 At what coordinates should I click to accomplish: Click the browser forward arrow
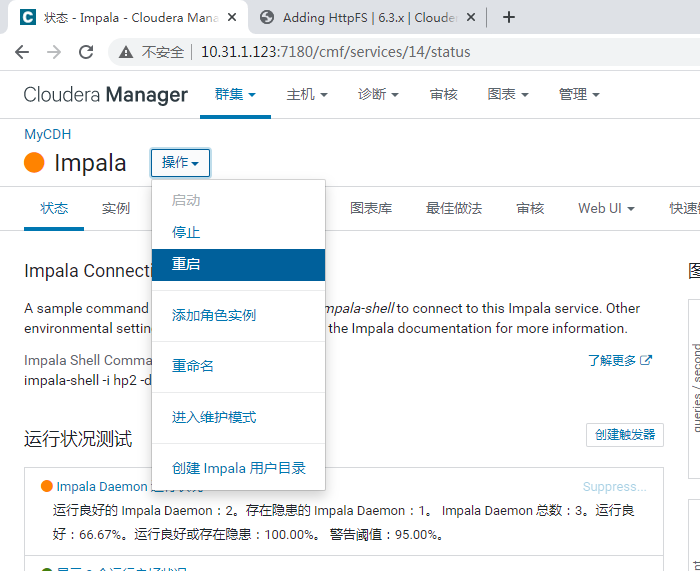coord(54,52)
